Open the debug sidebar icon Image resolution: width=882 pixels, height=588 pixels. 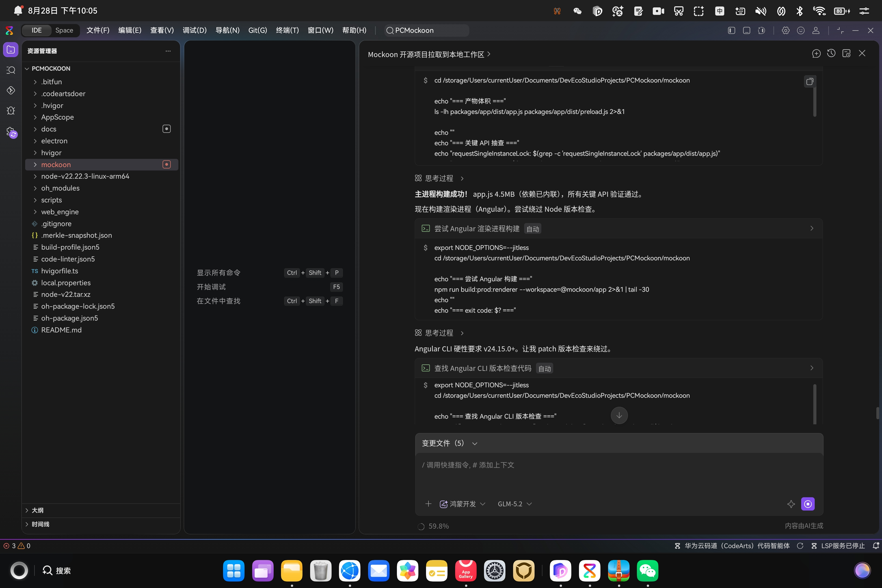pos(10,111)
